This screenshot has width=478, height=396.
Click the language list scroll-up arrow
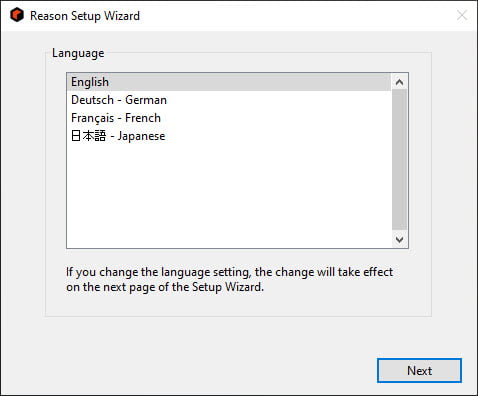coord(399,82)
